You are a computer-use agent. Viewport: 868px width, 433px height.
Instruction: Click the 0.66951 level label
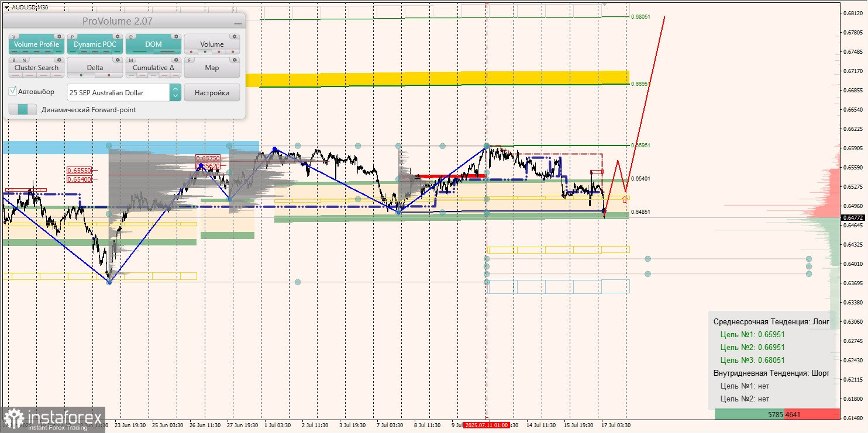(641, 84)
